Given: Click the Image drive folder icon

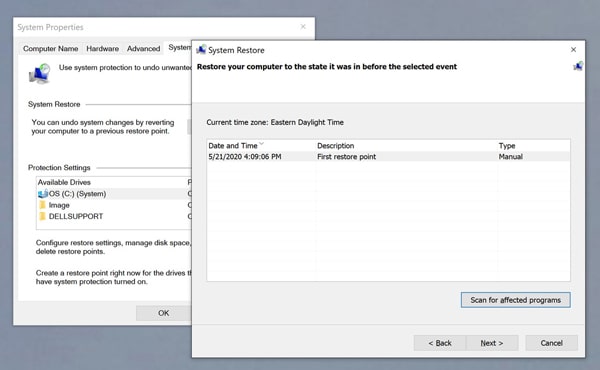Looking at the screenshot, I should 42,205.
